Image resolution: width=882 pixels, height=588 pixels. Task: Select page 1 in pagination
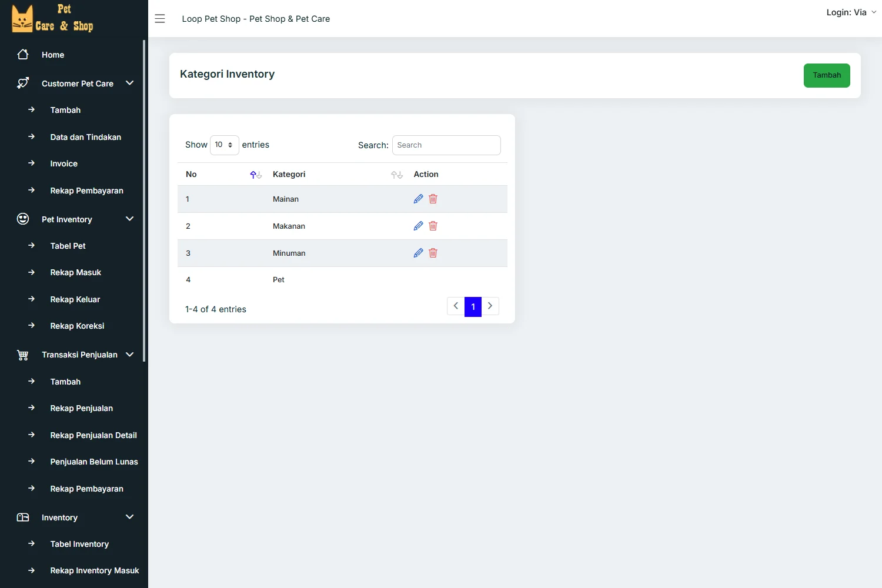click(x=473, y=306)
